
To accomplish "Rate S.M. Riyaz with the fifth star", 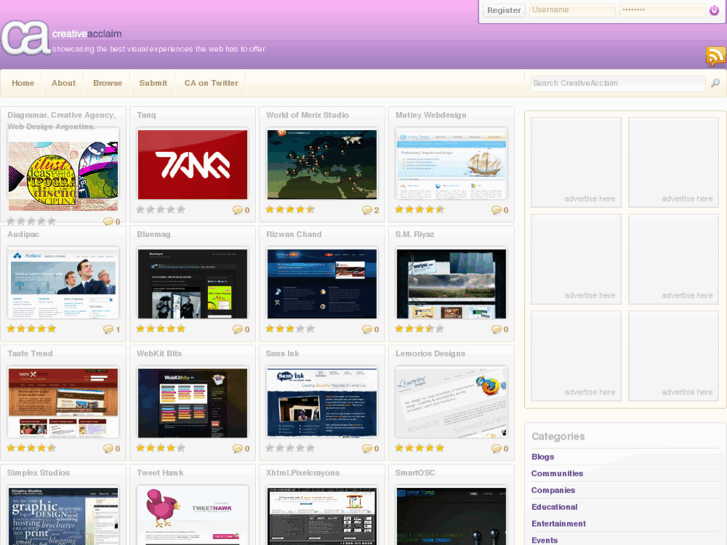I will [440, 329].
